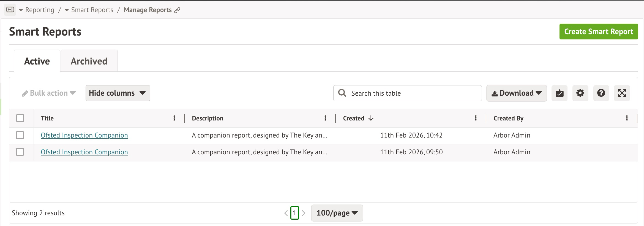
Task: Tick the select-all checkbox in header
Action: 20,118
